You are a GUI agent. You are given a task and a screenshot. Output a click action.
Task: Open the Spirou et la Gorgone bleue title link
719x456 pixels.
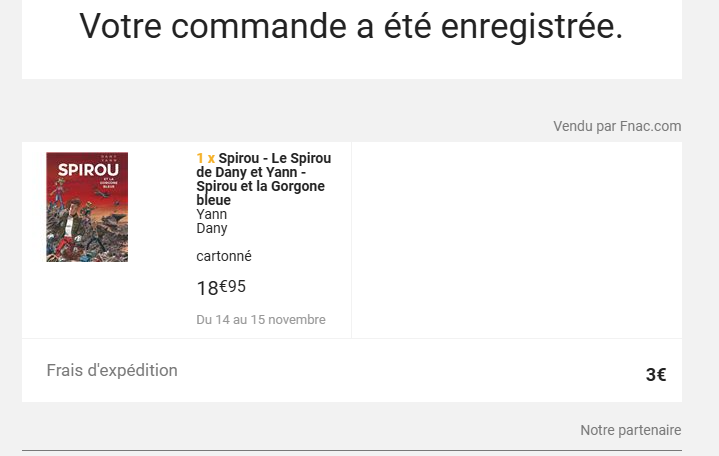(264, 179)
